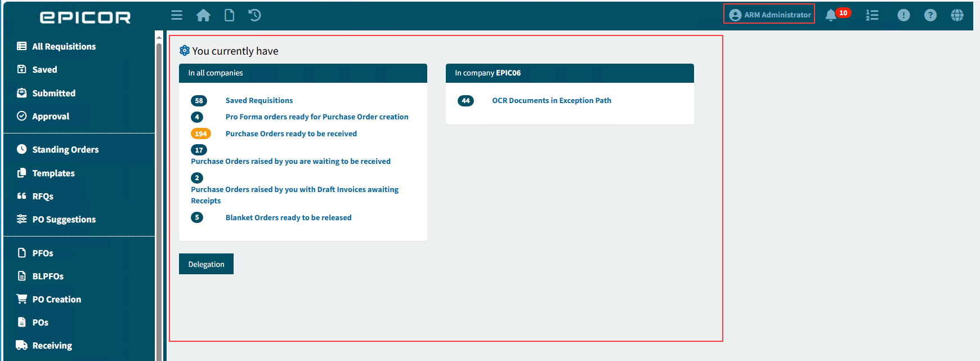Click the sidebar vertical scrollbar
The image size is (980, 361).
coord(159,197)
